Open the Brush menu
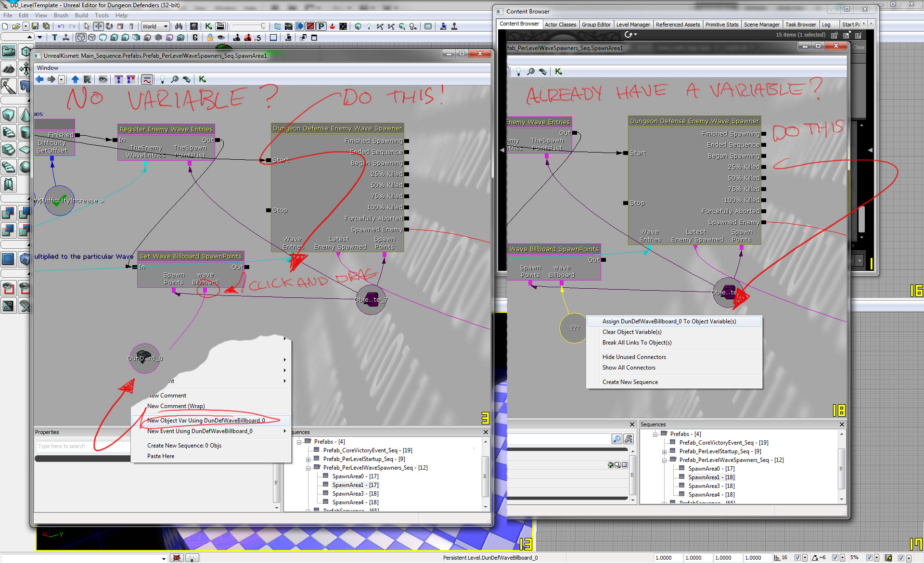This screenshot has width=924, height=563. (x=61, y=15)
